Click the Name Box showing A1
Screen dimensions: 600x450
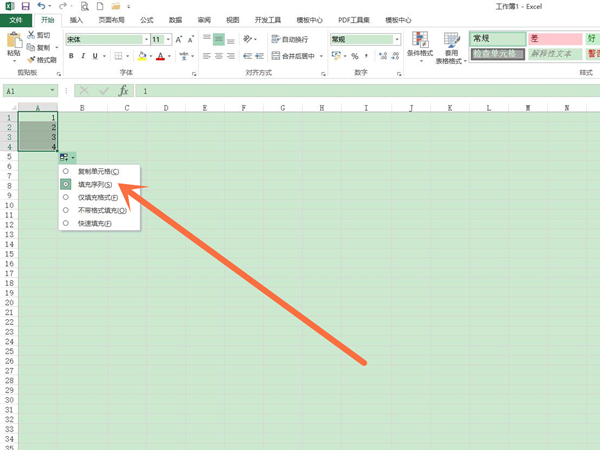click(30, 91)
